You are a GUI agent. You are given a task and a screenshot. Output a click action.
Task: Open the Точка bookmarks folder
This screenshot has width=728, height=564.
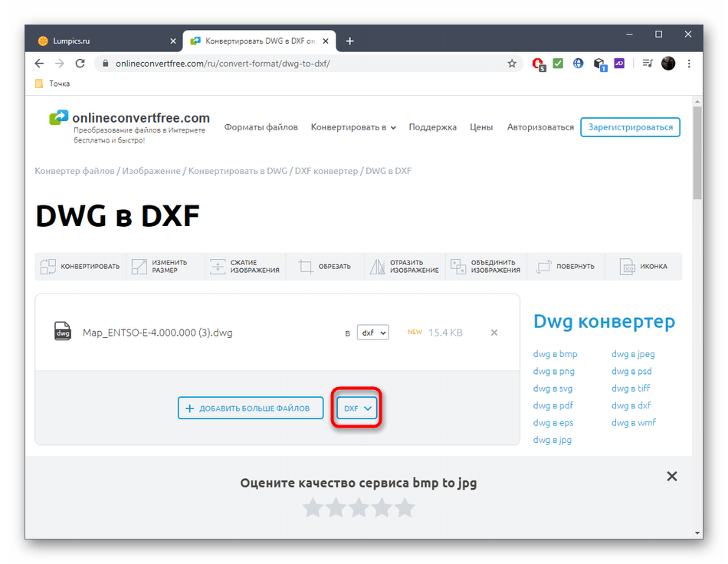coord(52,84)
